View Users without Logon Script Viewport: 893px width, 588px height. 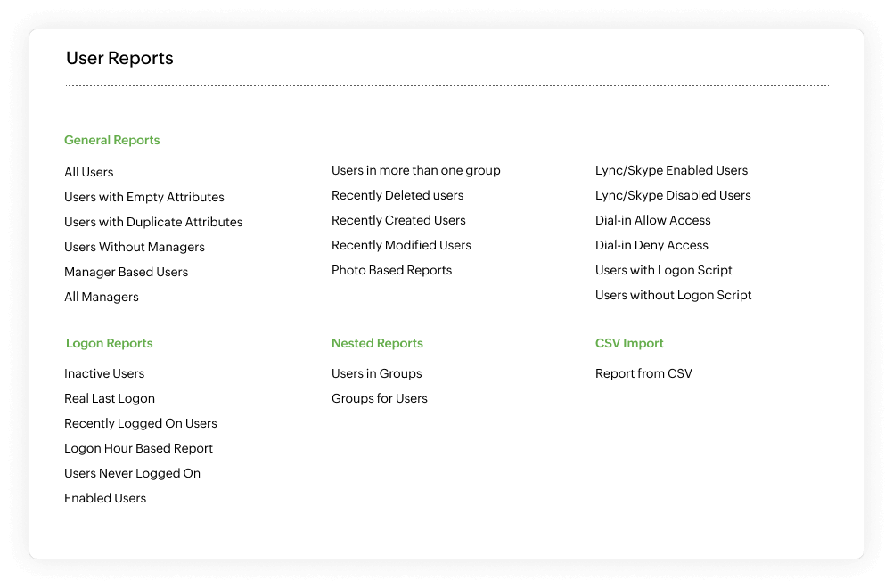(x=673, y=295)
